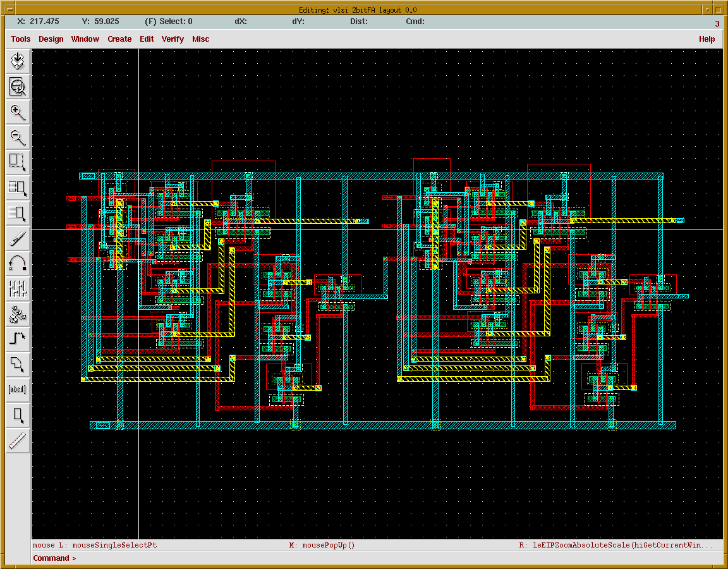
Task: Click the Fit Edit zoom-to-fit icon
Action: [x=18, y=87]
